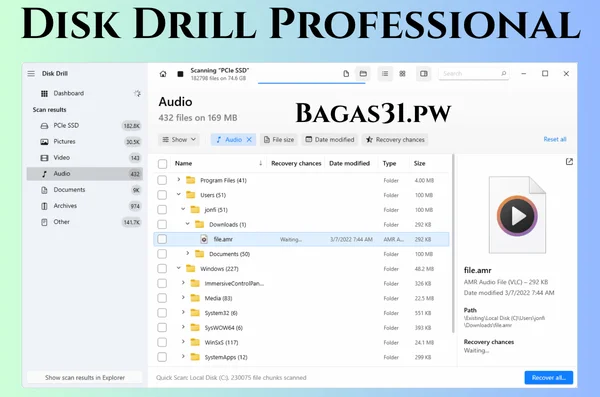Expand the ImmersiveControlPan... folder

[x=183, y=283]
